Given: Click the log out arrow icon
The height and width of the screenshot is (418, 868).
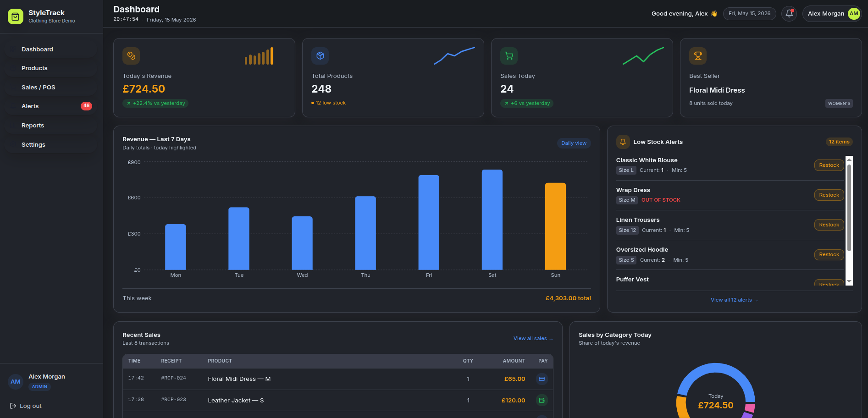Looking at the screenshot, I should (13, 406).
